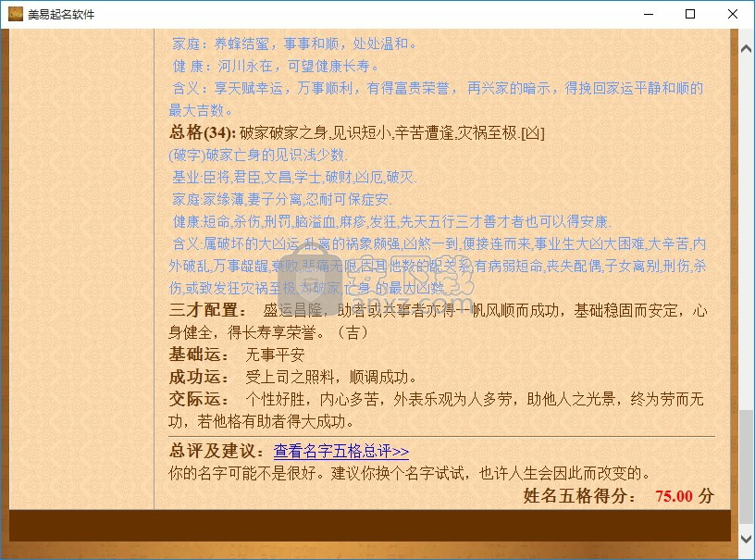Click the 总格(34): heading text
755x560 pixels.
203,132
